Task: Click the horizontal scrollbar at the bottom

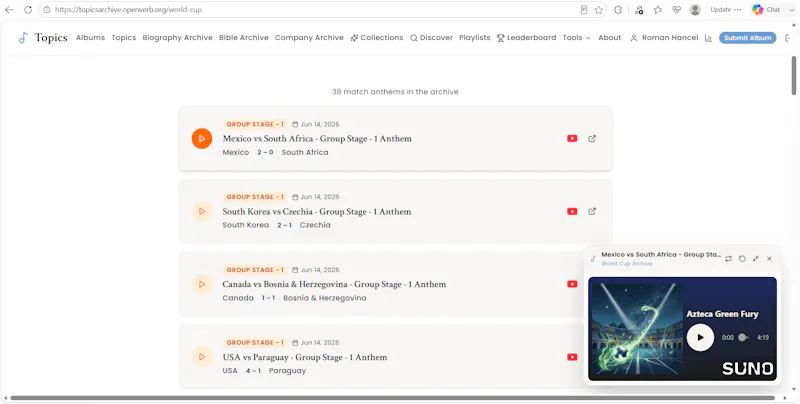Action: point(392,398)
